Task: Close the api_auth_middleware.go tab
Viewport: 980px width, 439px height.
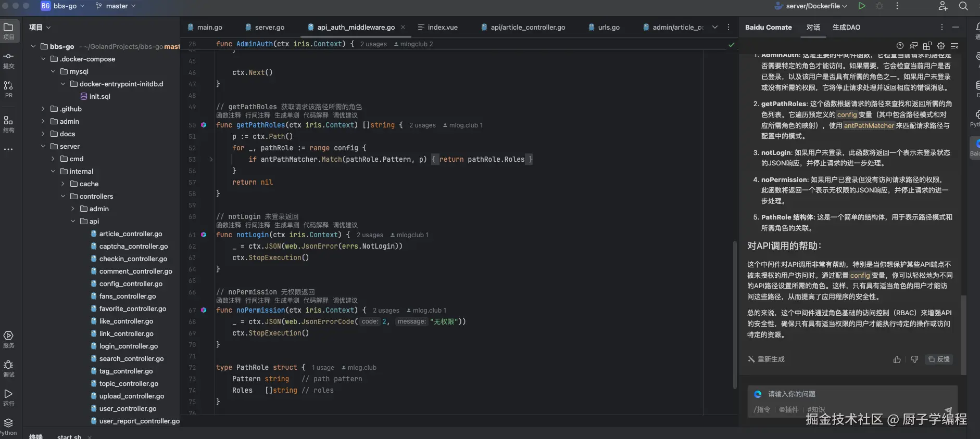Action: (x=403, y=27)
